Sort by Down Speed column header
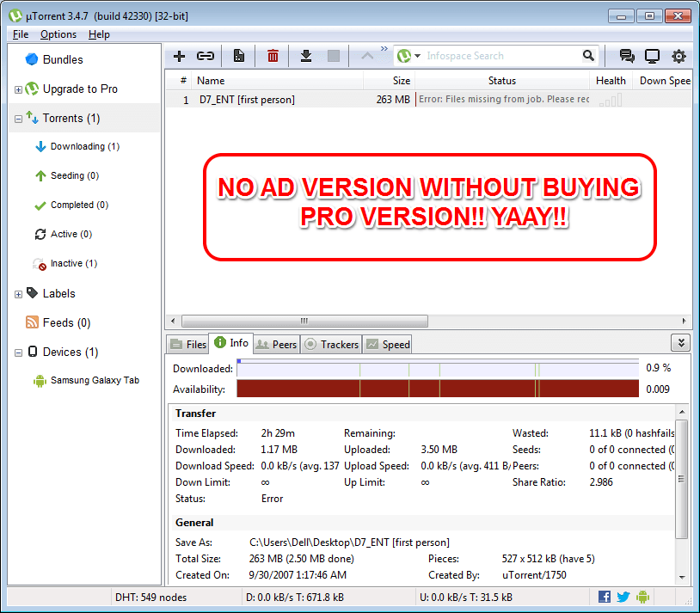This screenshot has height=613, width=700. coord(662,81)
